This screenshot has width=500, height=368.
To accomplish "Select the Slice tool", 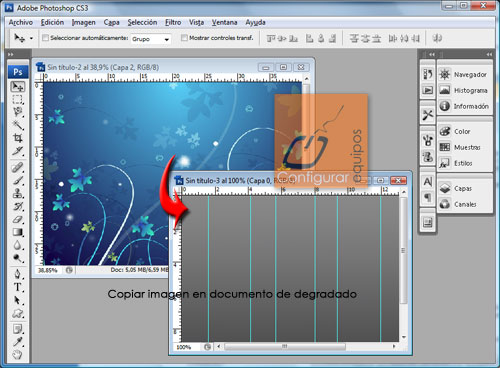I will pyautogui.click(x=18, y=151).
